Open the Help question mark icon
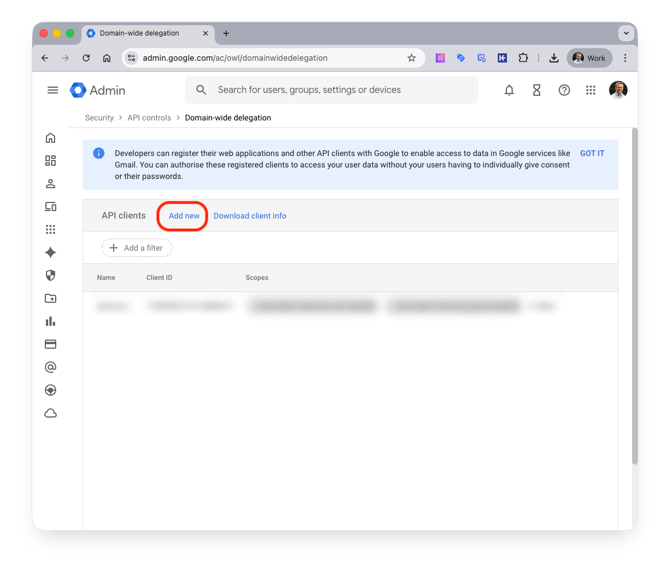The height and width of the screenshot is (573, 670). point(564,90)
